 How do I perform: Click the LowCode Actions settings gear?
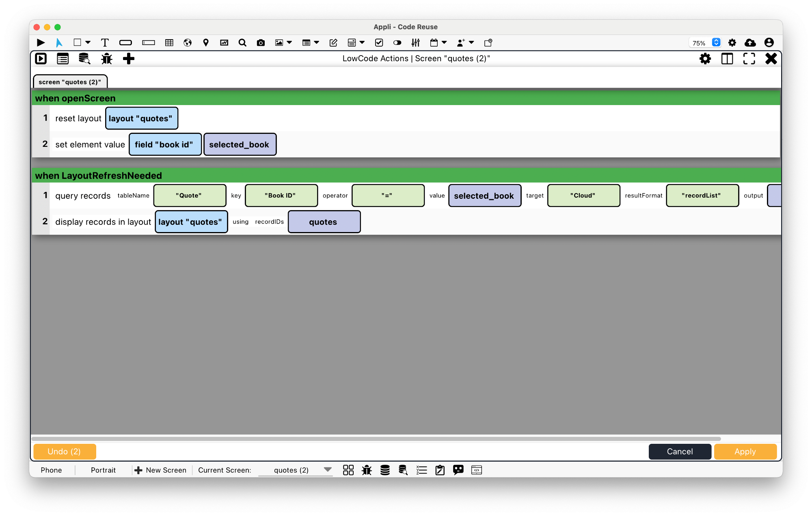click(x=706, y=58)
